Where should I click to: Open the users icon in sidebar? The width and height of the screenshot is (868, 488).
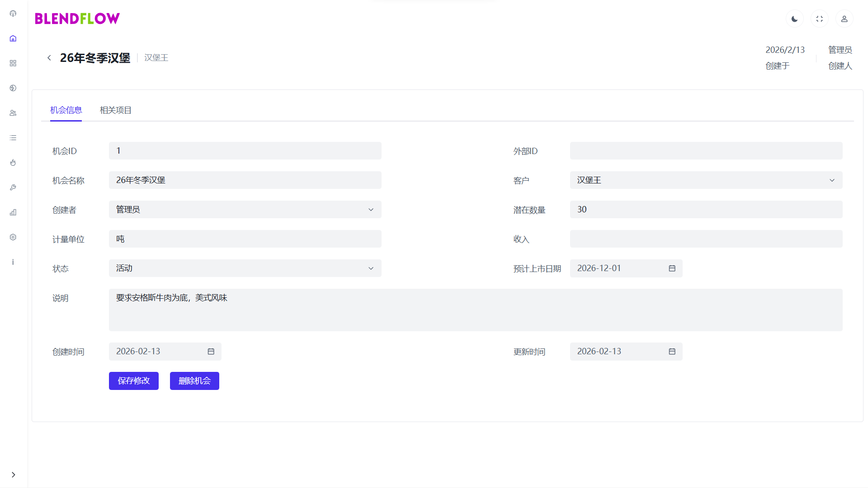pyautogui.click(x=13, y=113)
